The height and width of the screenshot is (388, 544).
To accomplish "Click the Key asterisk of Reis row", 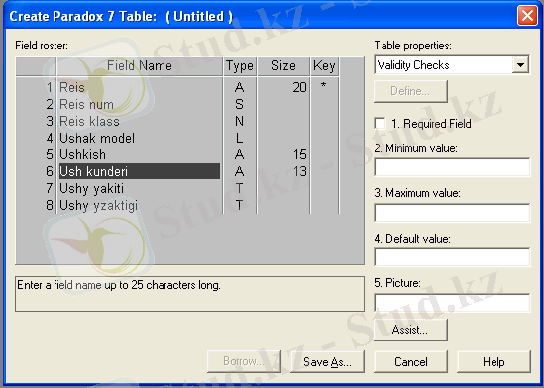I will (323, 85).
